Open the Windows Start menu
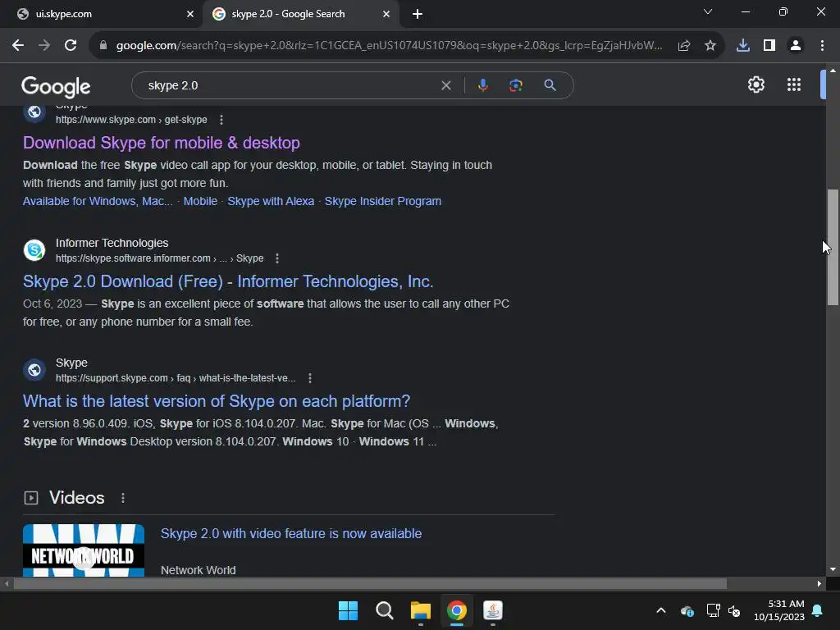This screenshot has width=840, height=630. click(x=348, y=610)
